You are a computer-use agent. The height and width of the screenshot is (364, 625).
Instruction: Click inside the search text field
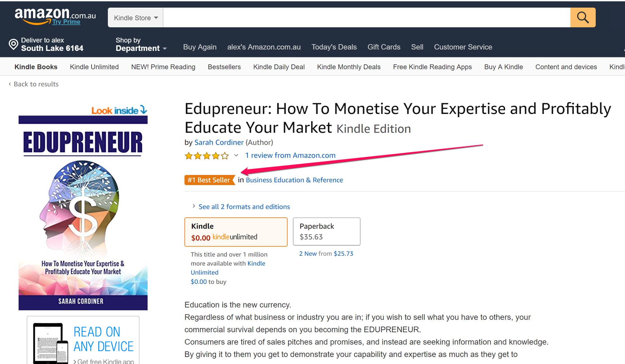pos(366,18)
